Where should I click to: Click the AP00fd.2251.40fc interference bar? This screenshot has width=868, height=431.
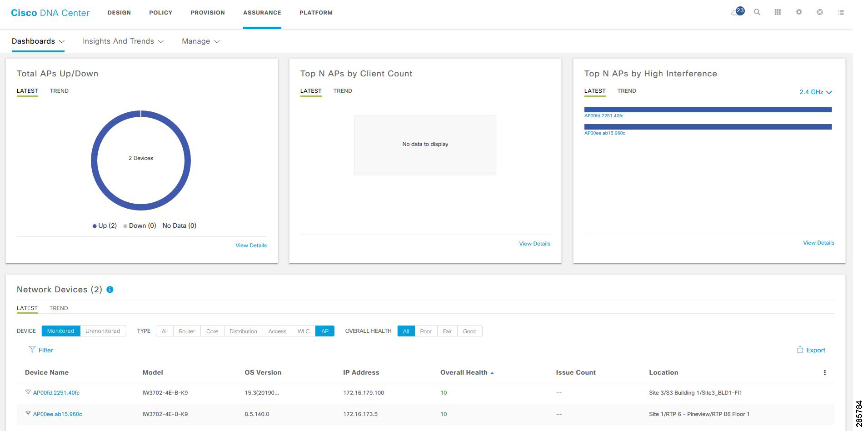(708, 110)
